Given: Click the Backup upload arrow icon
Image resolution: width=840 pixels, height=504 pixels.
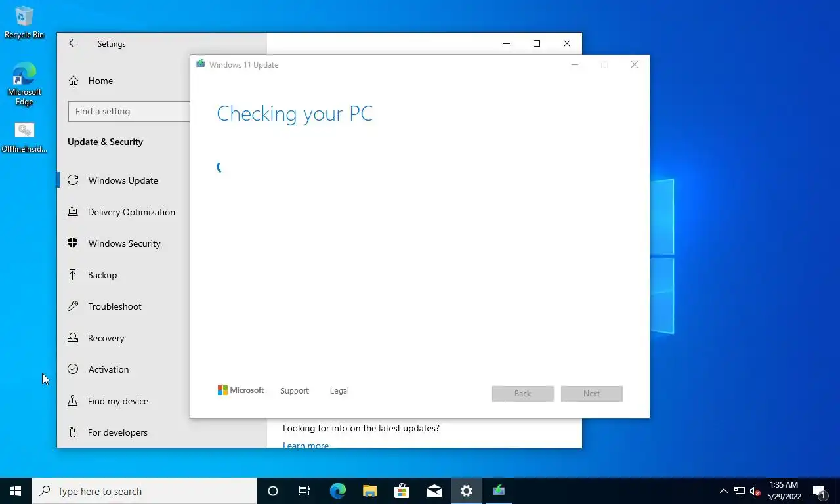Looking at the screenshot, I should (x=73, y=274).
